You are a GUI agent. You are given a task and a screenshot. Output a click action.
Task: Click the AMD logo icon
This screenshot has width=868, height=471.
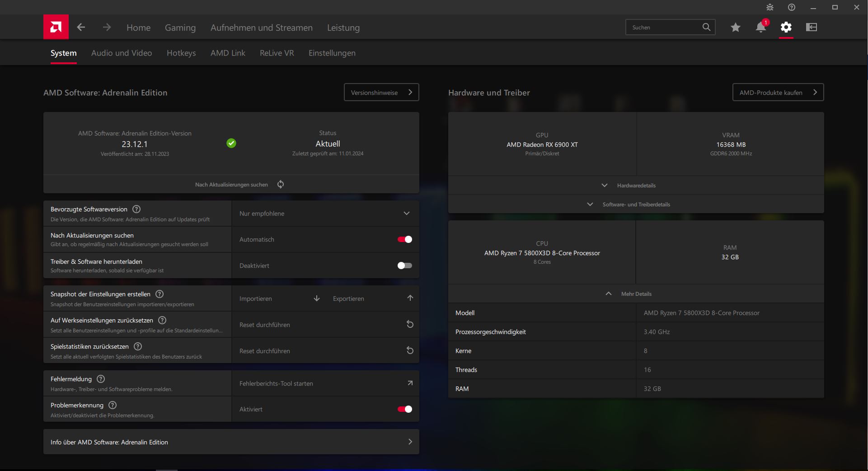point(56,27)
